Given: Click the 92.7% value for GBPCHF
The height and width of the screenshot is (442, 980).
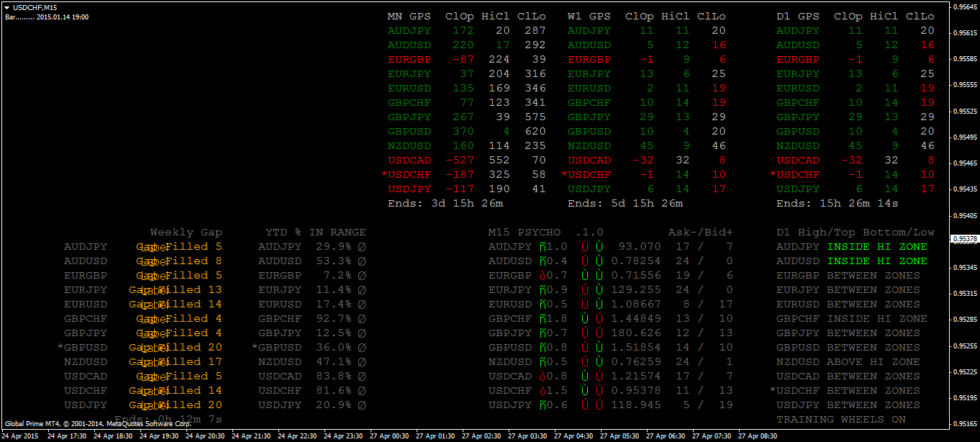Looking at the screenshot, I should (x=334, y=318).
